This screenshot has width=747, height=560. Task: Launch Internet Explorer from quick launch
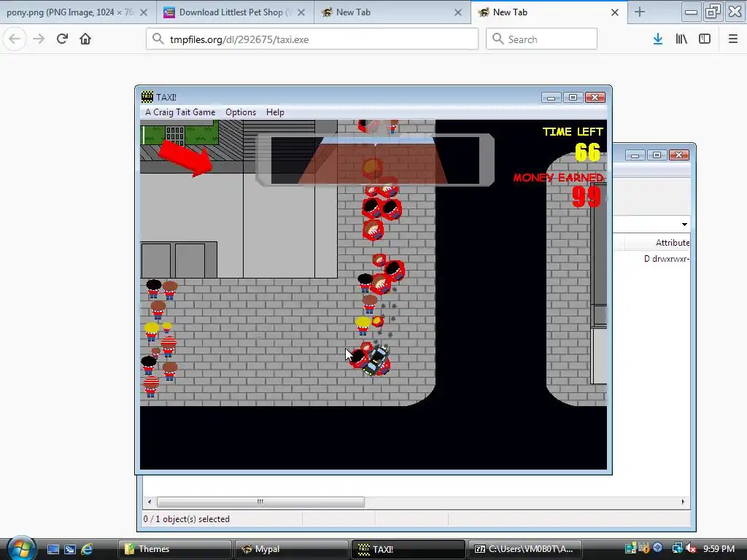click(88, 549)
